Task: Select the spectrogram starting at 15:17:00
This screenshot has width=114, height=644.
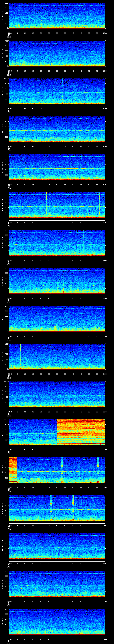Action: [57, 129]
